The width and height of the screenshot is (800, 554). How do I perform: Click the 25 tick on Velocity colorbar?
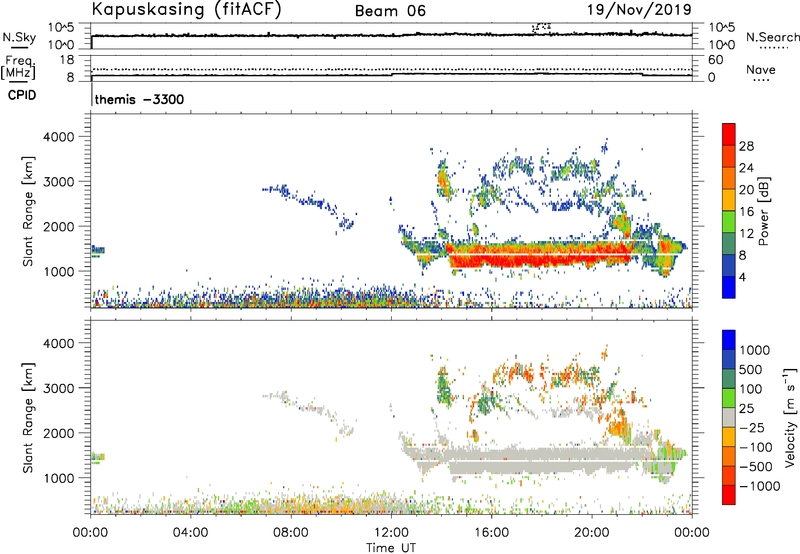(747, 409)
